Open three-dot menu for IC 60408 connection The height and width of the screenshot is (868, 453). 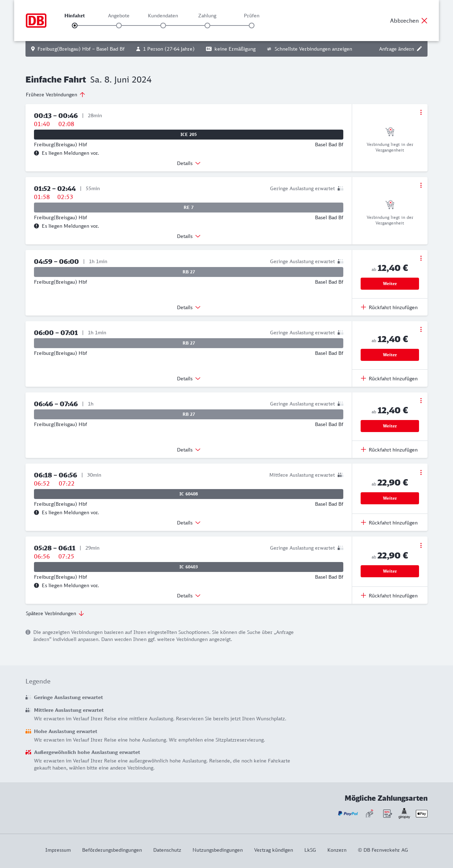tap(421, 472)
